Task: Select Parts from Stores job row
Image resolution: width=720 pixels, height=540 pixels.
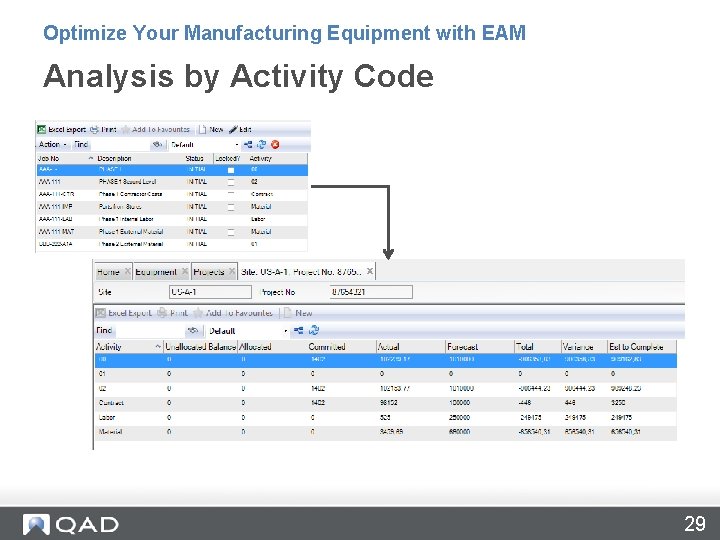Action: point(172,207)
